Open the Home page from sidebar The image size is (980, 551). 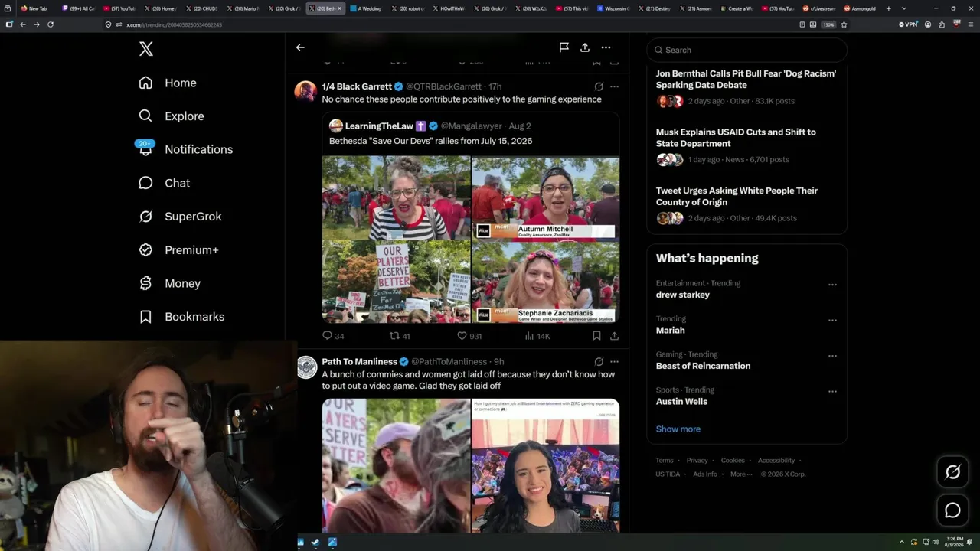pyautogui.click(x=168, y=83)
